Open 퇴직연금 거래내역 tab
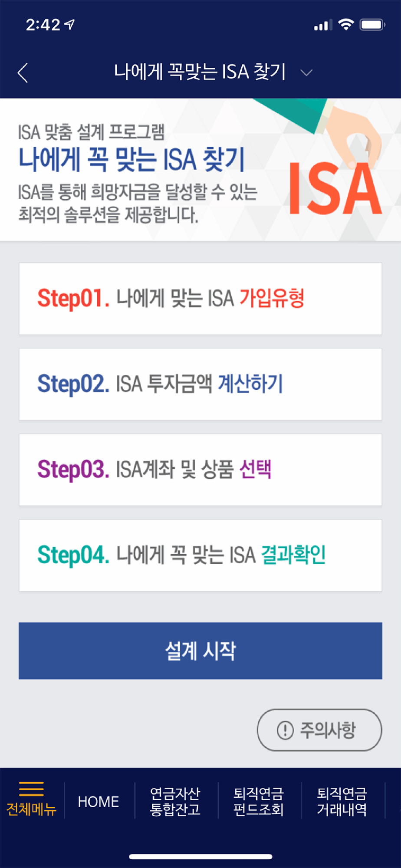 tap(342, 802)
